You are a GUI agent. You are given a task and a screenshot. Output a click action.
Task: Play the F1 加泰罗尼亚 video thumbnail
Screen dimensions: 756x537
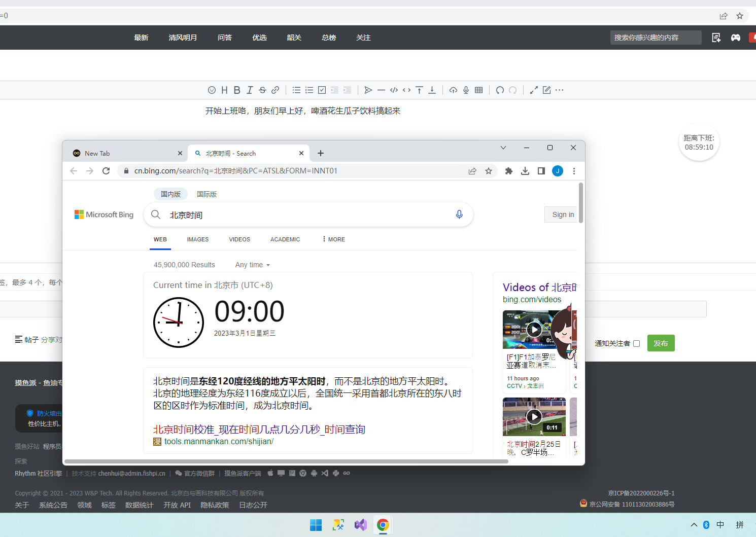534,330
